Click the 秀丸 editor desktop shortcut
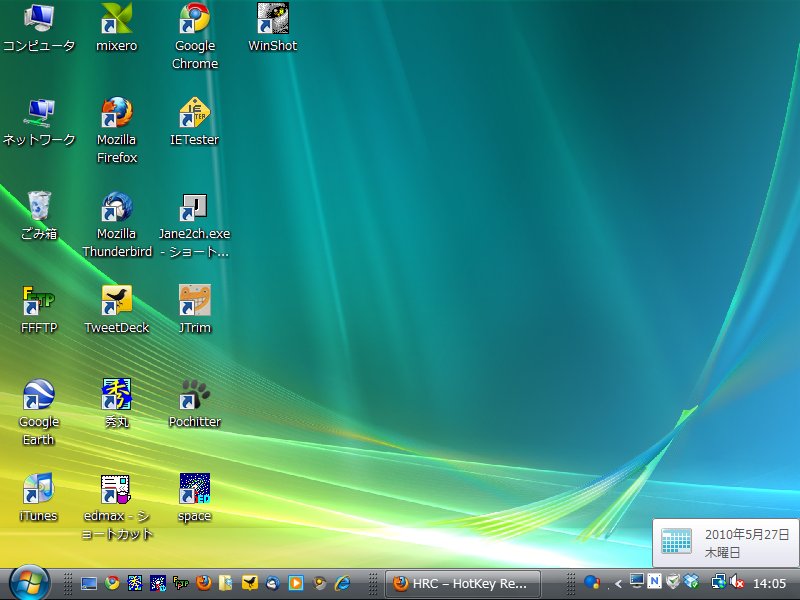 tap(117, 404)
